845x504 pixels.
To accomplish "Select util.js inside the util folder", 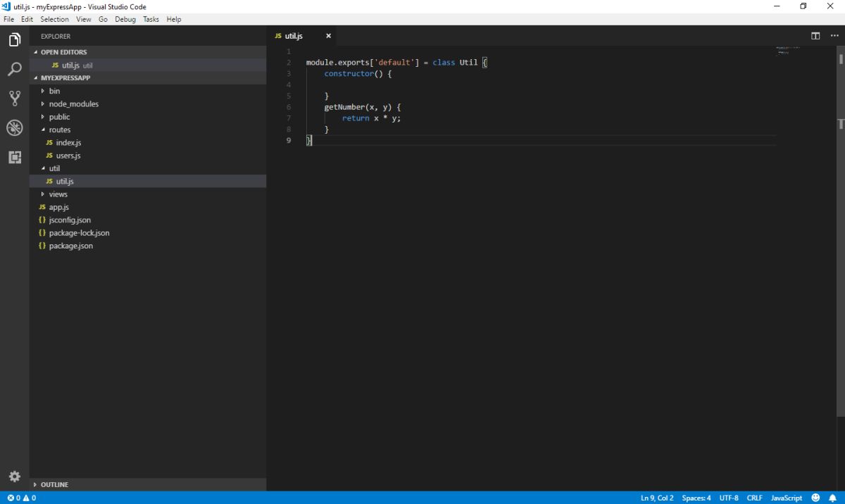I will point(148,181).
